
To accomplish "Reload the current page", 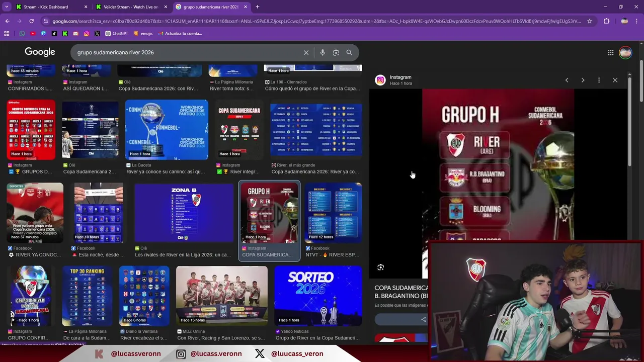I will pos(31,21).
